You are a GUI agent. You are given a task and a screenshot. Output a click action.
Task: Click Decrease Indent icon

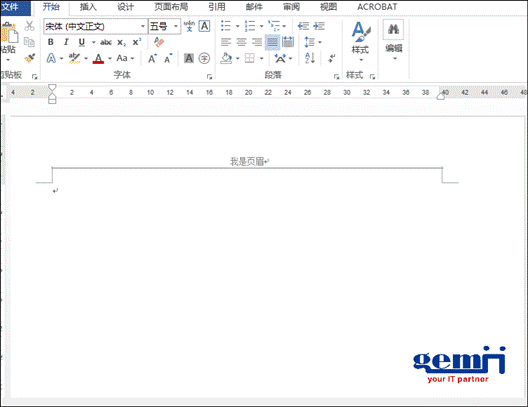[303, 26]
